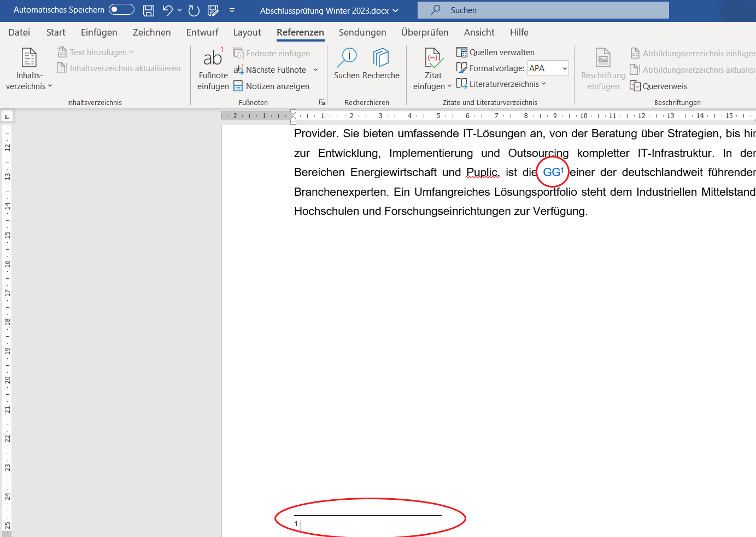Image resolution: width=756 pixels, height=537 pixels.
Task: Click Abbildungsverzeichnis aktualisieren button
Action: (693, 70)
